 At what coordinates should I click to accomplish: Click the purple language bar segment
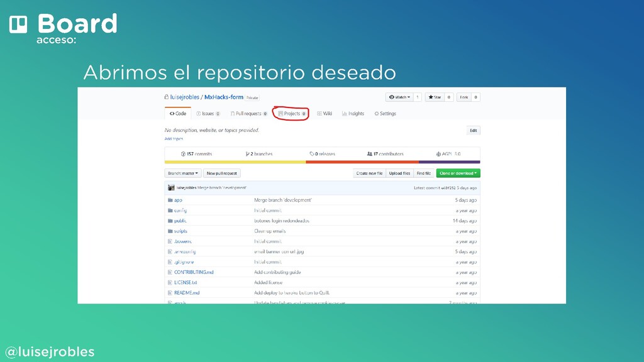(x=449, y=162)
